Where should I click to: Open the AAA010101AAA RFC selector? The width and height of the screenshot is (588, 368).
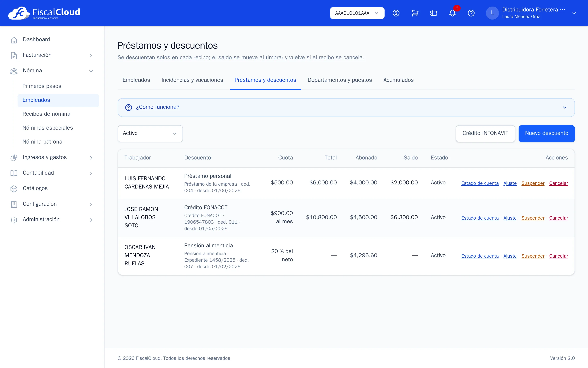coord(357,13)
